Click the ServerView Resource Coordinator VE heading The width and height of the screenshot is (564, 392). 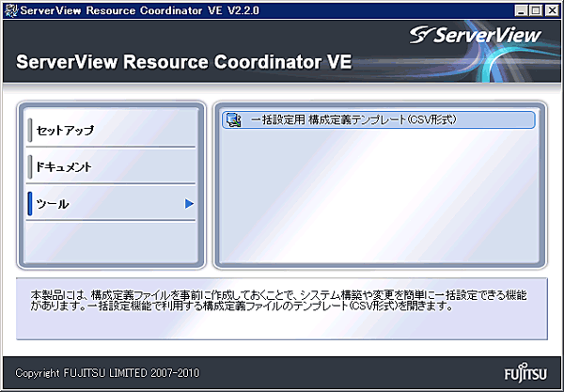coord(184,61)
